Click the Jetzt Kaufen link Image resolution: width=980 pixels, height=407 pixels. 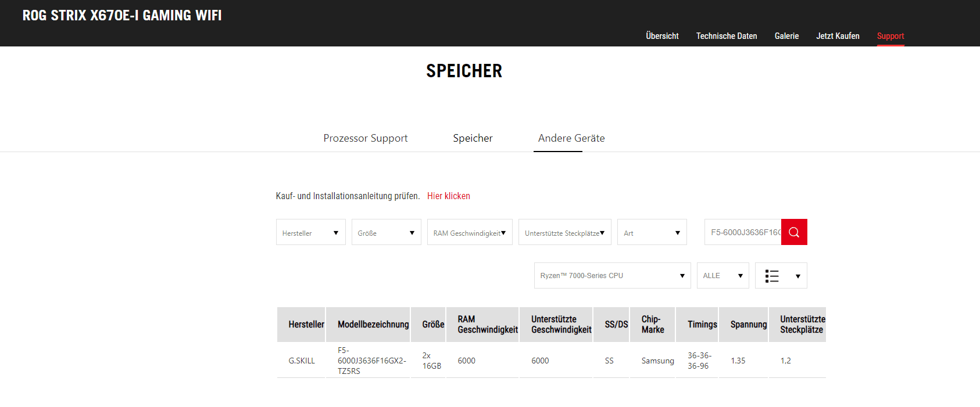(838, 36)
